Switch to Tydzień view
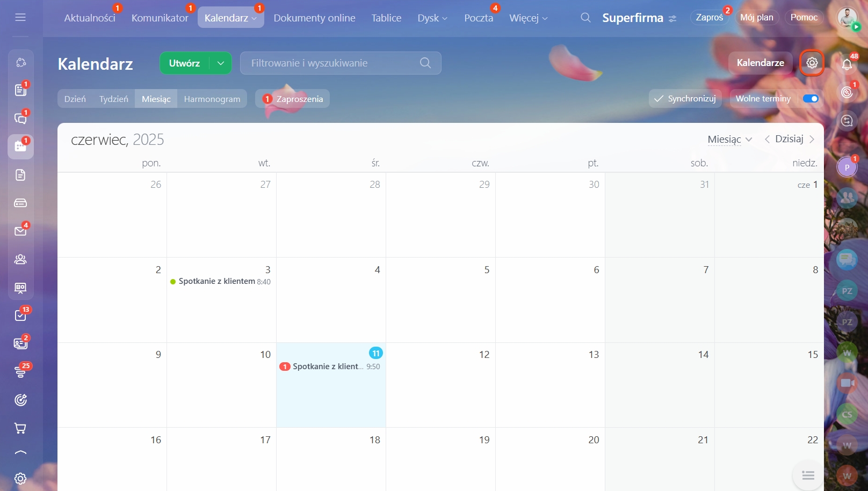This screenshot has width=868, height=491. (x=114, y=99)
